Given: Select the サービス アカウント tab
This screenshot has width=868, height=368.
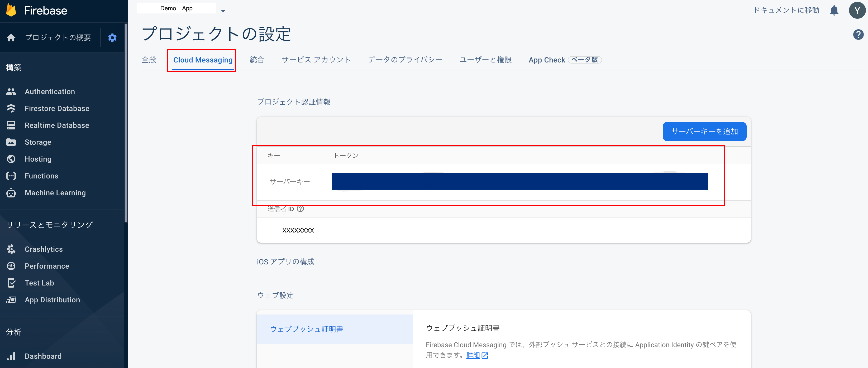Looking at the screenshot, I should click(316, 60).
